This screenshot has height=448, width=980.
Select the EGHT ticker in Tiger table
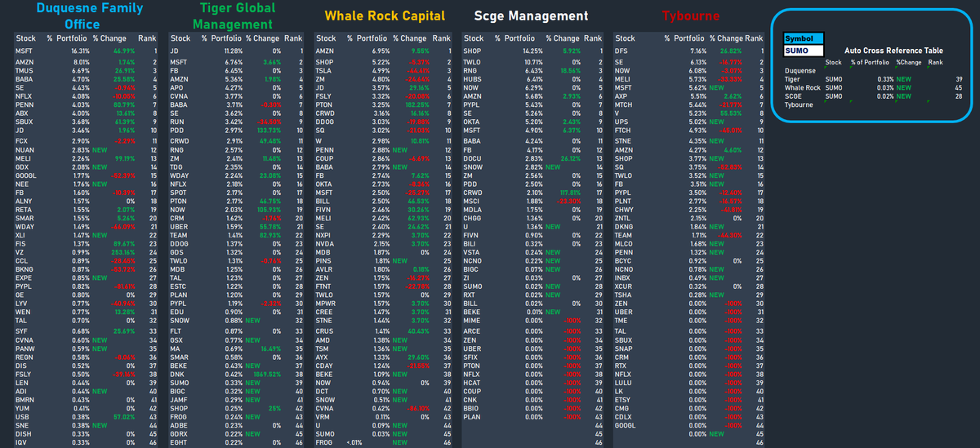pyautogui.click(x=177, y=444)
